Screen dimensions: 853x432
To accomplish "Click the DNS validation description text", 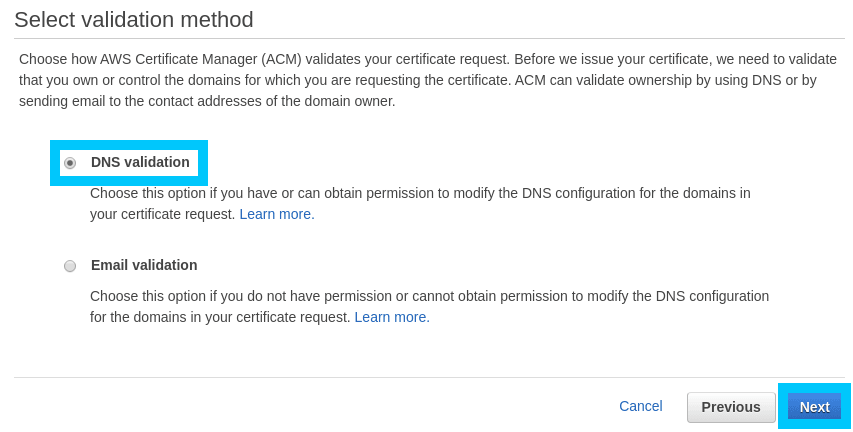I will 420,193.
